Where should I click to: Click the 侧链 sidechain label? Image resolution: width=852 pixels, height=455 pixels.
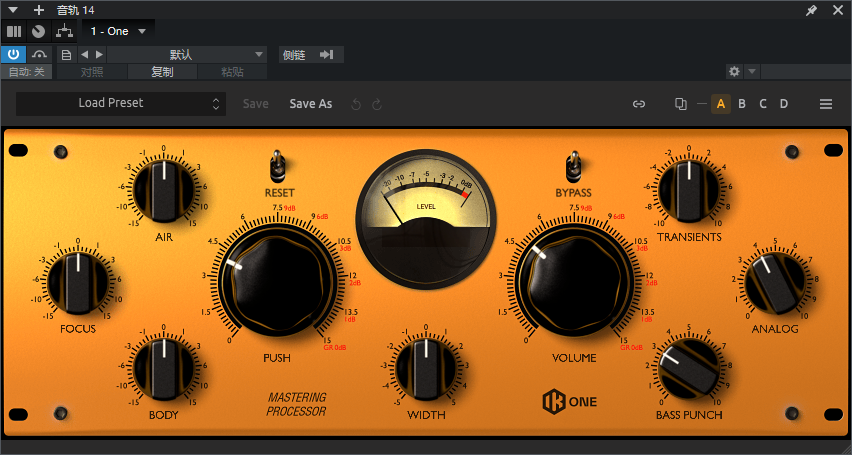295,55
